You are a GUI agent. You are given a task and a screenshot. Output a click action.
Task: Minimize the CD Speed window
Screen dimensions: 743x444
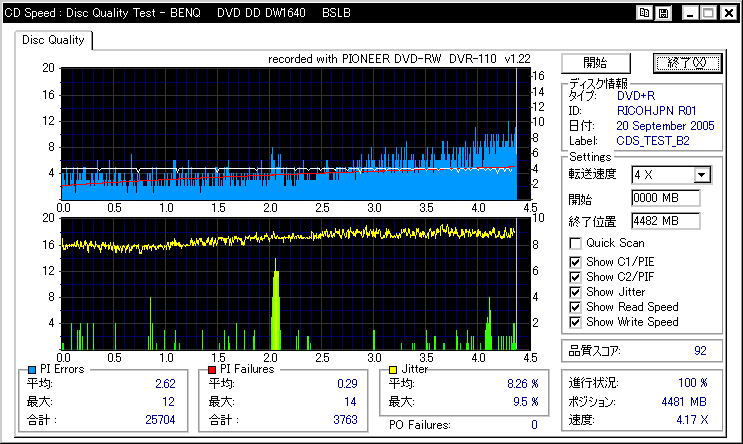click(x=689, y=13)
